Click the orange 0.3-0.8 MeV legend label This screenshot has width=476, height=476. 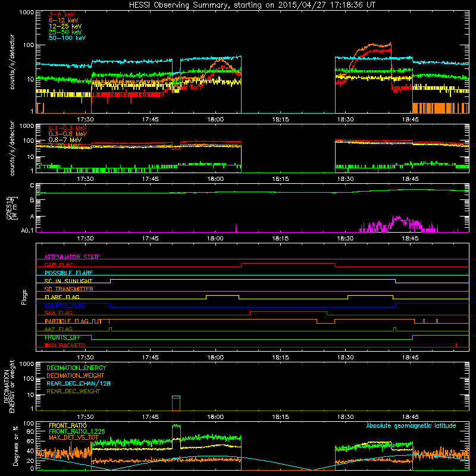[x=68, y=134]
